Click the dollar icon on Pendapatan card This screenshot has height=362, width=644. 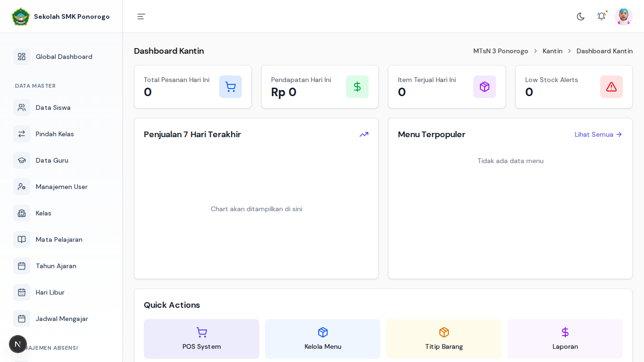click(x=357, y=87)
